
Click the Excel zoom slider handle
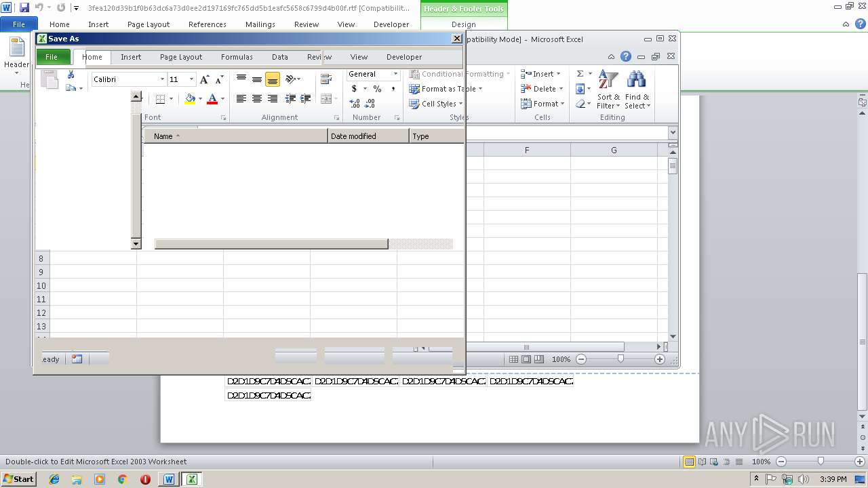click(620, 359)
